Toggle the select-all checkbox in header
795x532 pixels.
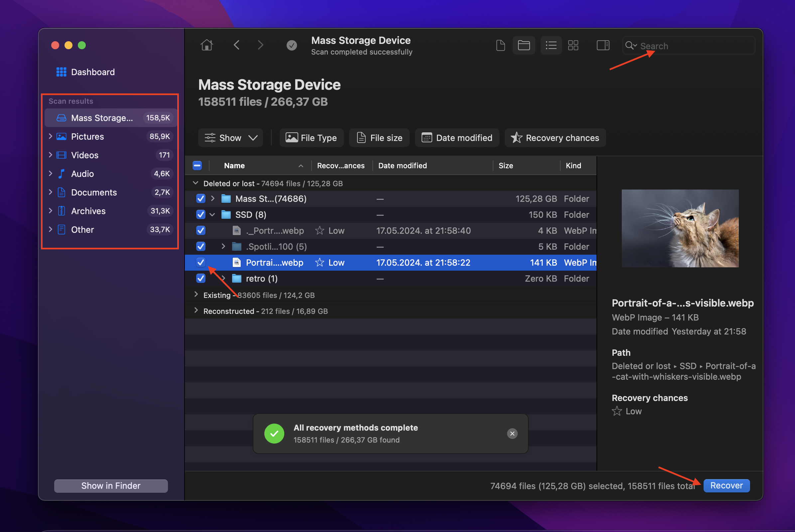pyautogui.click(x=197, y=166)
